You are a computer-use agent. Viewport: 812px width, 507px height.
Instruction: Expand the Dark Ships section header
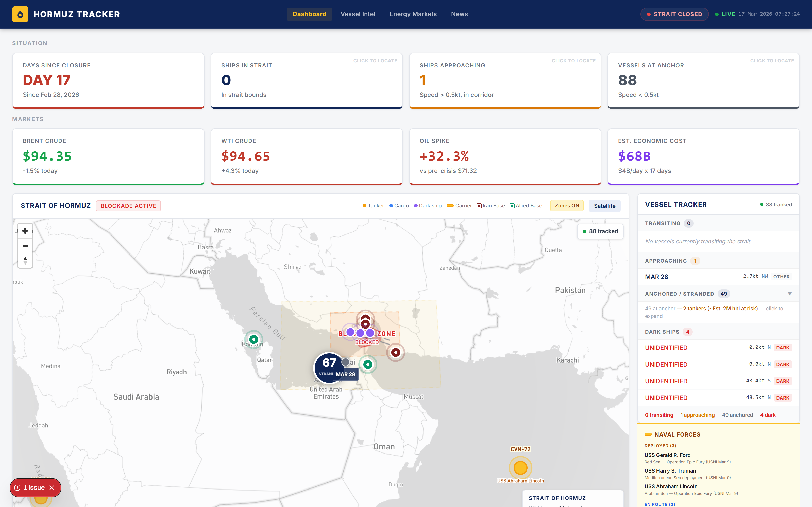click(x=662, y=332)
